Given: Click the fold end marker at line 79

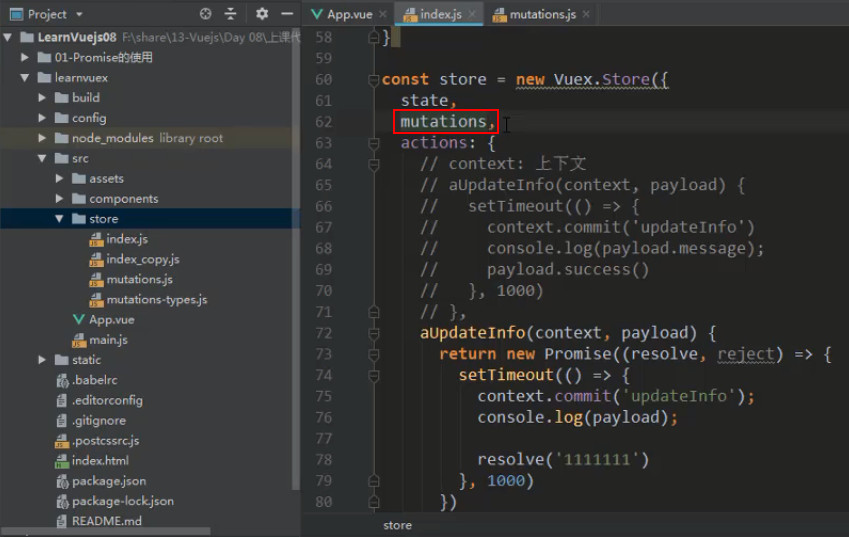Looking at the screenshot, I should coord(373,481).
